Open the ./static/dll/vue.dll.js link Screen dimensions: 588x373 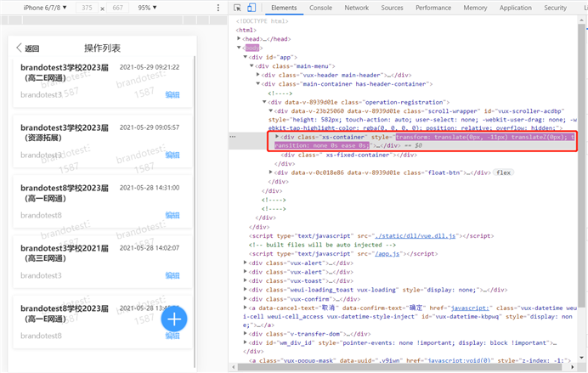click(x=416, y=236)
